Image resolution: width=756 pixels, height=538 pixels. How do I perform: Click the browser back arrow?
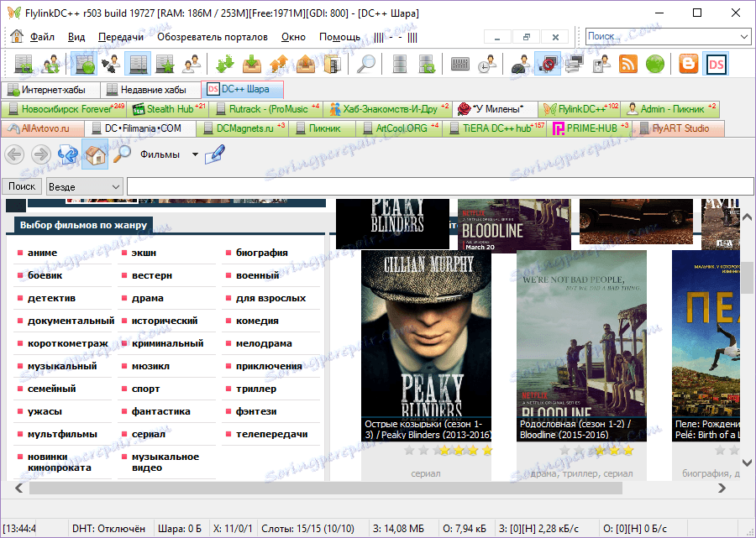tap(14, 154)
